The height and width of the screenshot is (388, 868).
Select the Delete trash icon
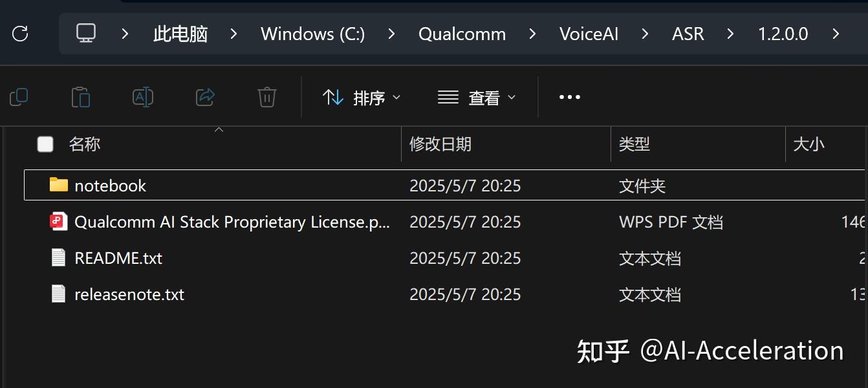[x=266, y=96]
